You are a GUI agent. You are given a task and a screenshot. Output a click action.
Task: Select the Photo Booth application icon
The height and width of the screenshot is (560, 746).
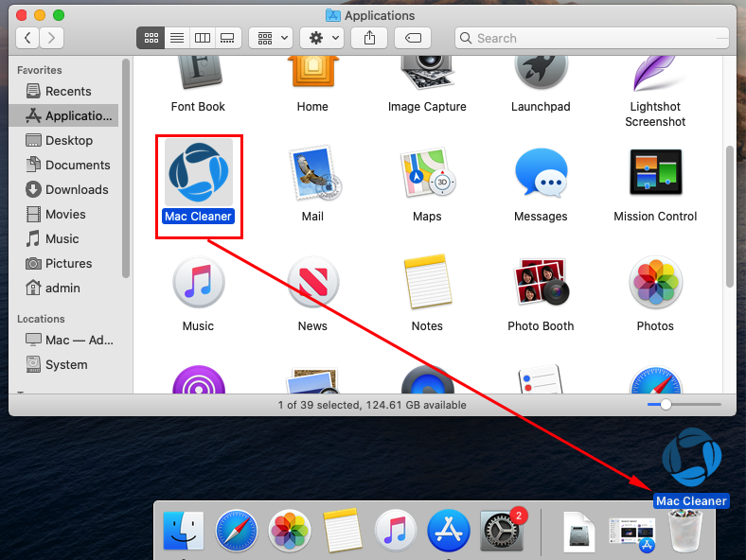(541, 282)
